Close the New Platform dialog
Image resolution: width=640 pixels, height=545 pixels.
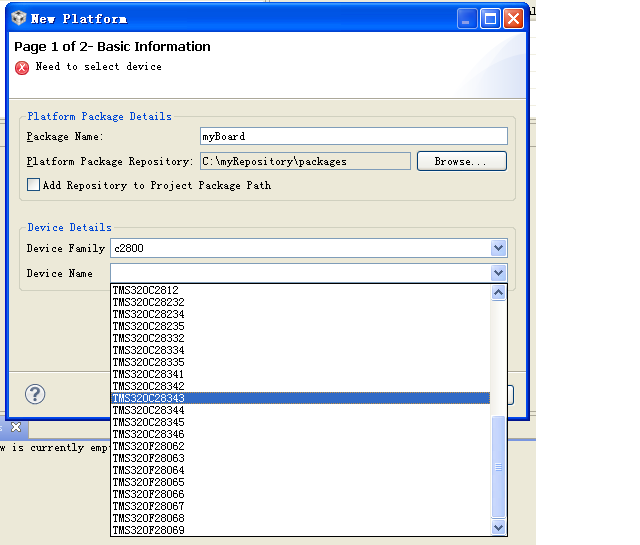click(513, 19)
